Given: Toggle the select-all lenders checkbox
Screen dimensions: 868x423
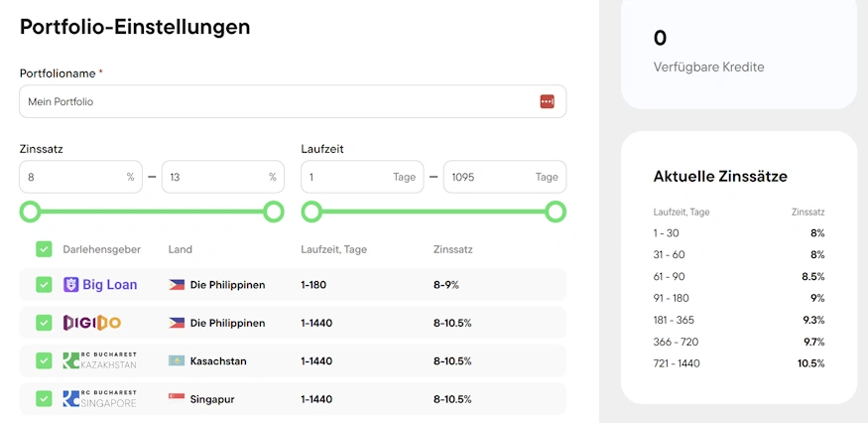Looking at the screenshot, I should pos(44,249).
